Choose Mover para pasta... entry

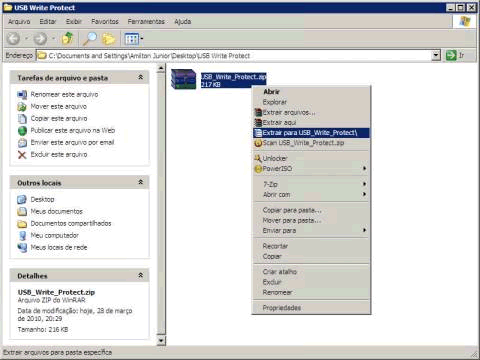tap(311, 220)
